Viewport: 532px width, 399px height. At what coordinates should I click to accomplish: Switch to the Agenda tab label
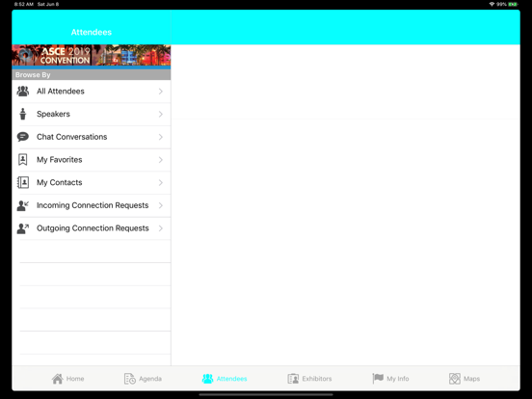[x=150, y=379]
